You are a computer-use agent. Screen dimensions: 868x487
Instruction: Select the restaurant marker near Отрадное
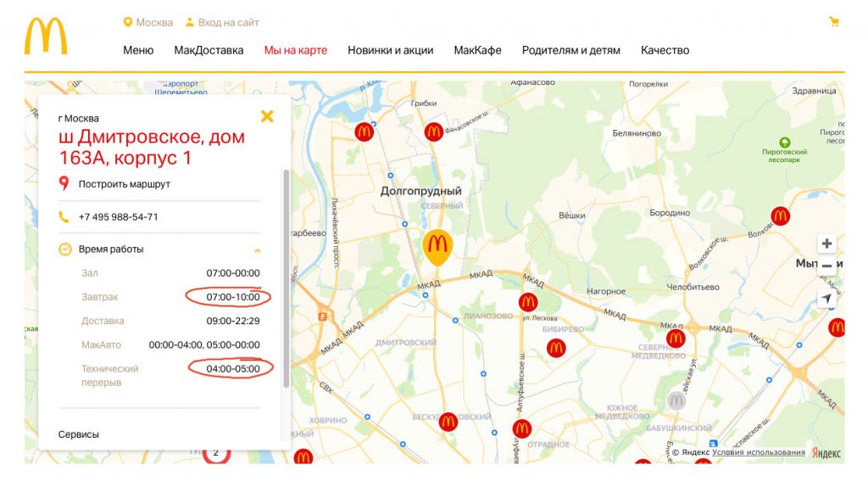pos(522,428)
